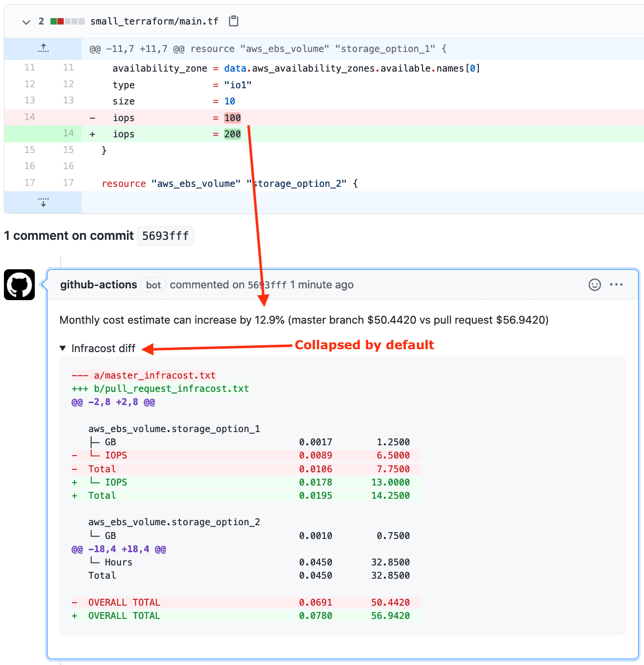
Task: Expand hidden lines above the hunk
Action: point(43,49)
